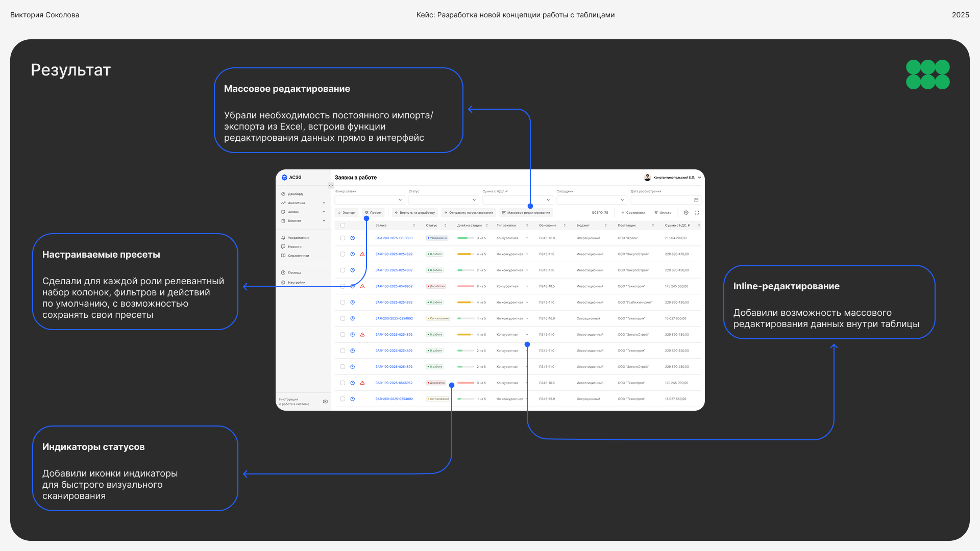Open table settings gear icon
980x551 pixels.
[686, 213]
